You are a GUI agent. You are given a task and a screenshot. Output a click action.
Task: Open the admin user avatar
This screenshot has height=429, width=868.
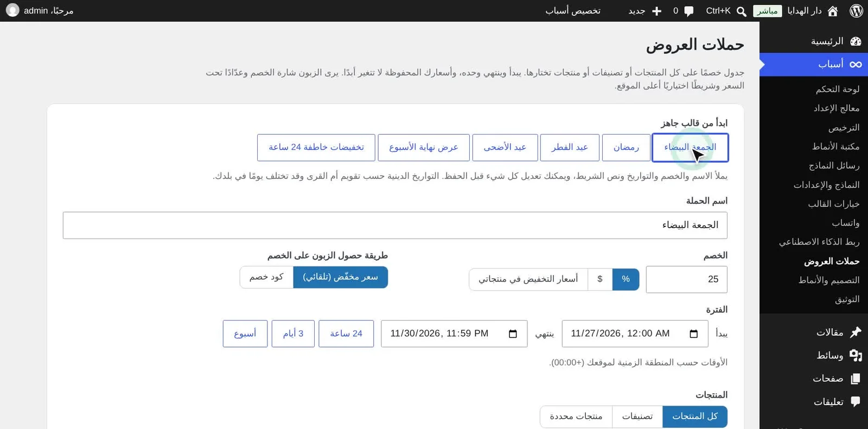(12, 10)
